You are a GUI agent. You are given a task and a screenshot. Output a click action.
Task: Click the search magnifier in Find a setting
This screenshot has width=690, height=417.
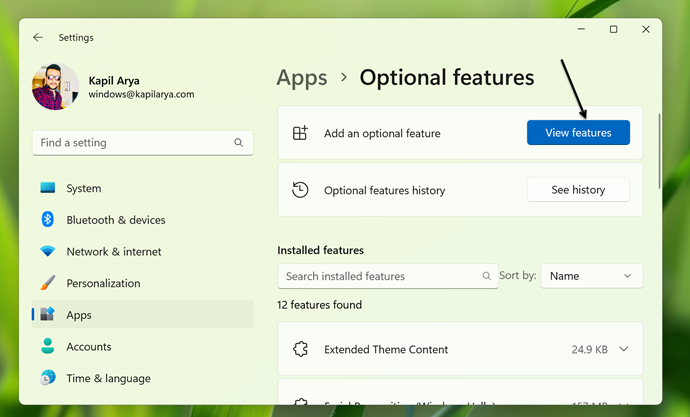coord(239,143)
